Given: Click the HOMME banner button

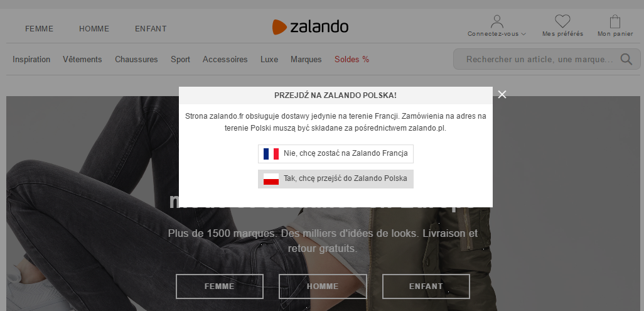Looking at the screenshot, I should pos(323,286).
